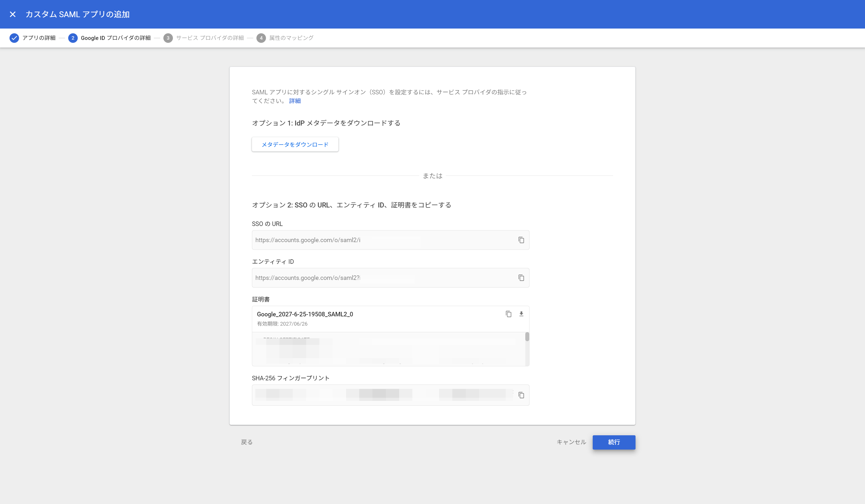Click the completed checkmark step icon
Screen dimensions: 865x504
pyautogui.click(x=14, y=38)
